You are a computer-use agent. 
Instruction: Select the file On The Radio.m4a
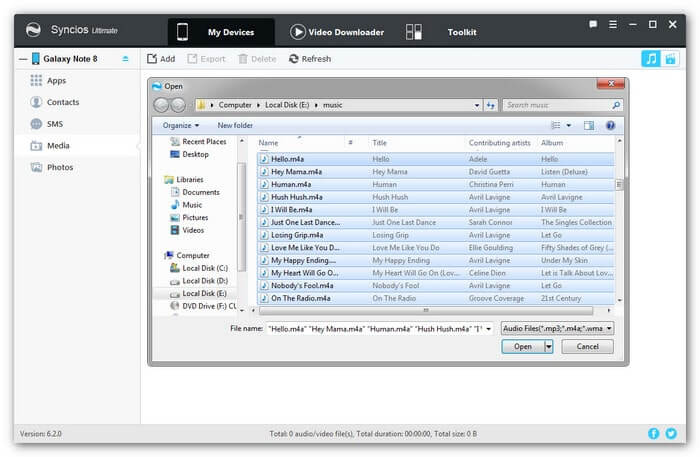(x=436, y=298)
